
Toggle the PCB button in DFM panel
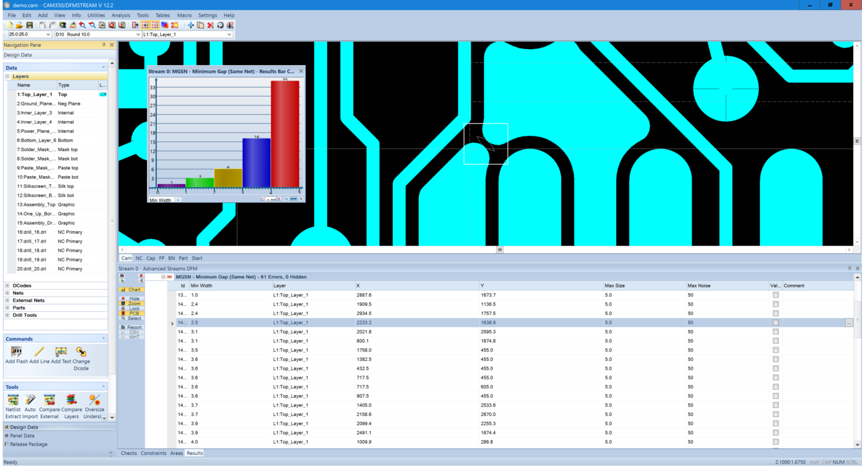coord(132,313)
